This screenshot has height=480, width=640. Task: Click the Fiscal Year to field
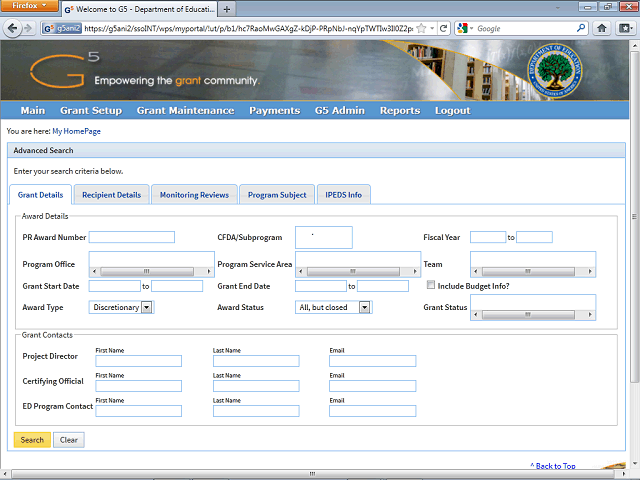click(534, 237)
